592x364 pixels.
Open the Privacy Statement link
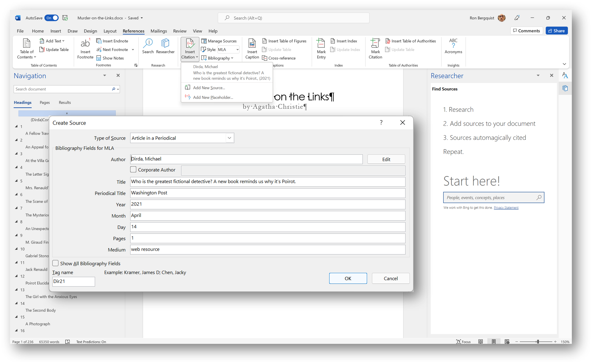tap(506, 207)
